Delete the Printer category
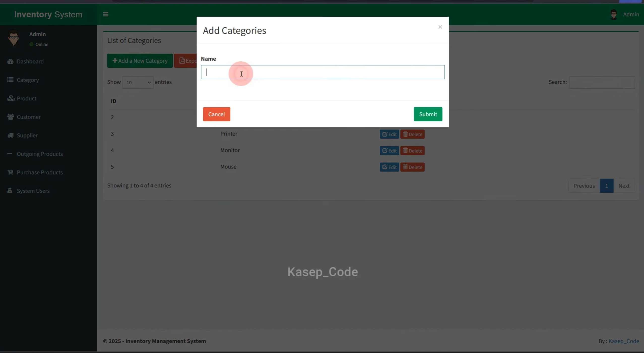 pyautogui.click(x=412, y=134)
